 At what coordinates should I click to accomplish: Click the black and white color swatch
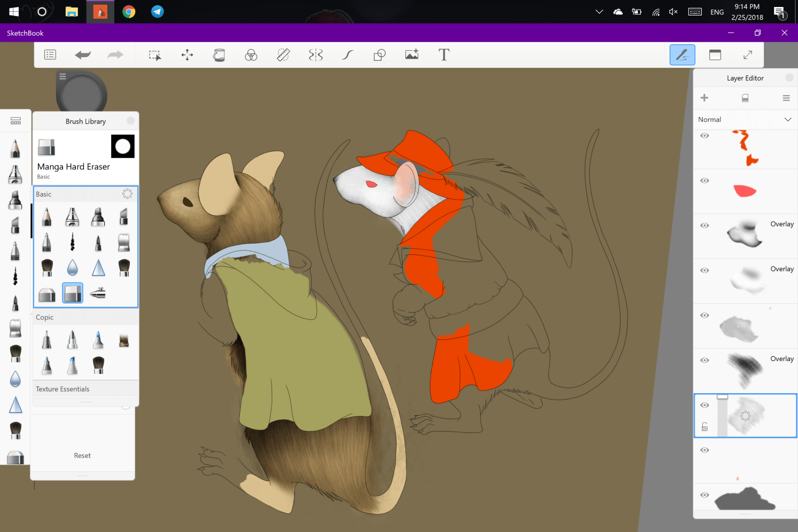[x=123, y=146]
